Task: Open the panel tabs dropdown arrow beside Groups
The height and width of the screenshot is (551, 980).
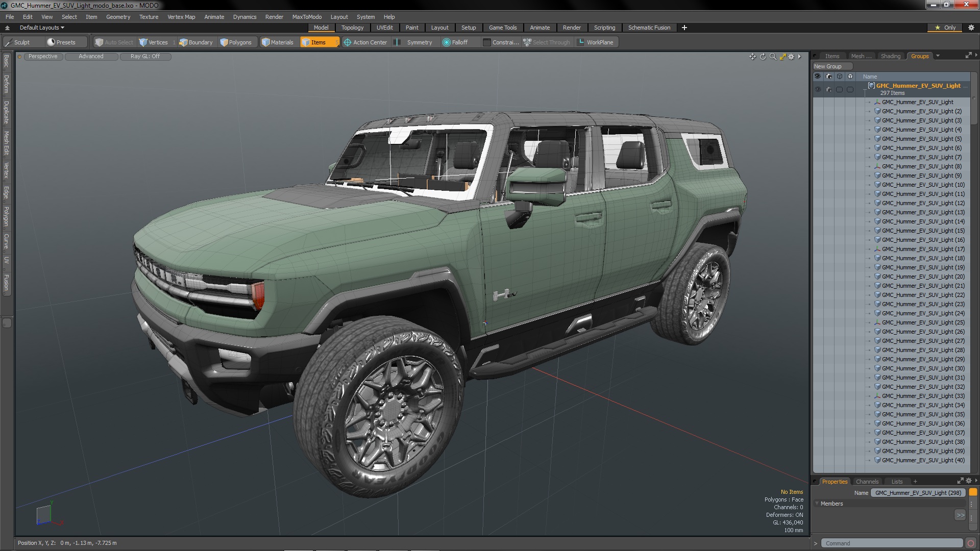Action: [938, 56]
